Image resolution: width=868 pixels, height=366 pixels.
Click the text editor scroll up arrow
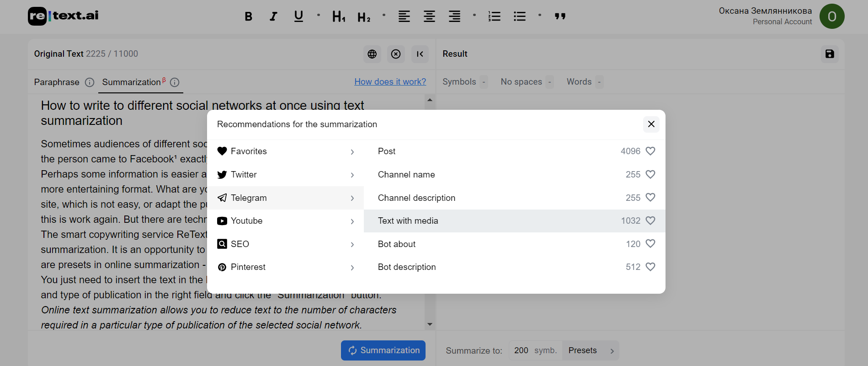click(430, 100)
